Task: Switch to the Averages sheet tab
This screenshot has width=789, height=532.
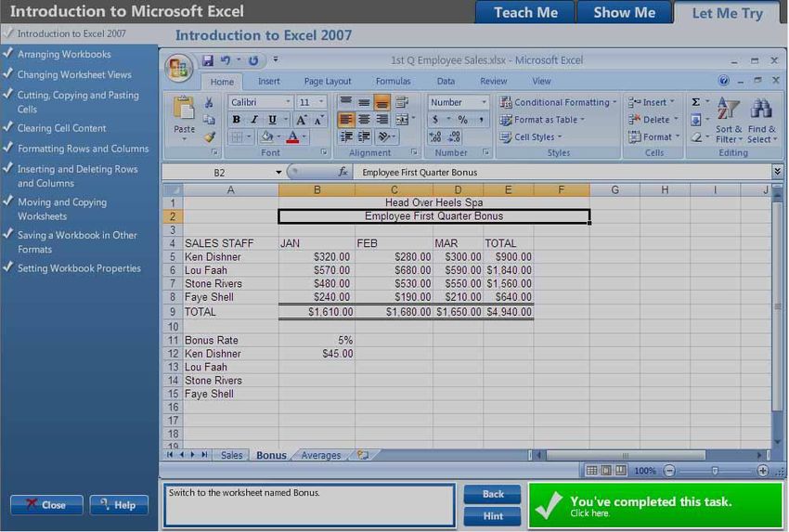Action: 321,455
